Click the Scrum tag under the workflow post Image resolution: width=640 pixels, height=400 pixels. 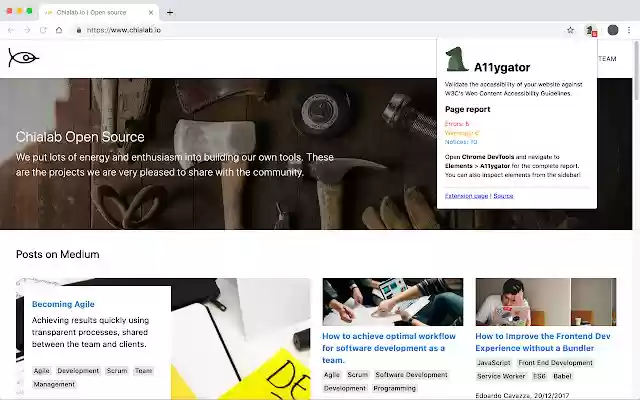(358, 375)
